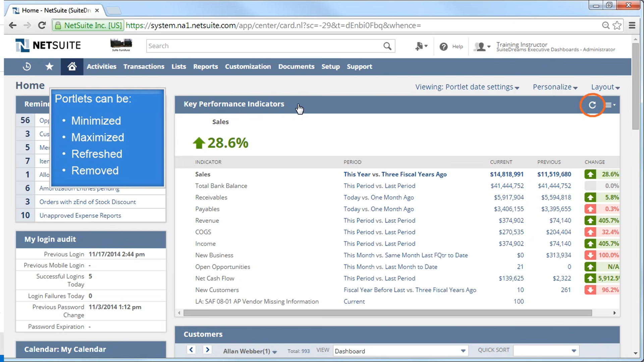The width and height of the screenshot is (644, 362).
Task: Click the zoom magnifier in address bar
Action: 605,25
